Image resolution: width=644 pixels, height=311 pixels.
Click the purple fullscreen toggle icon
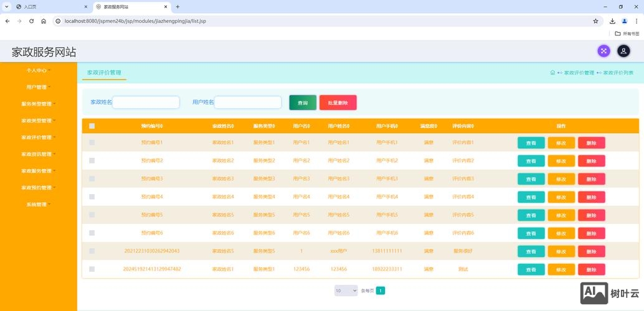click(603, 51)
